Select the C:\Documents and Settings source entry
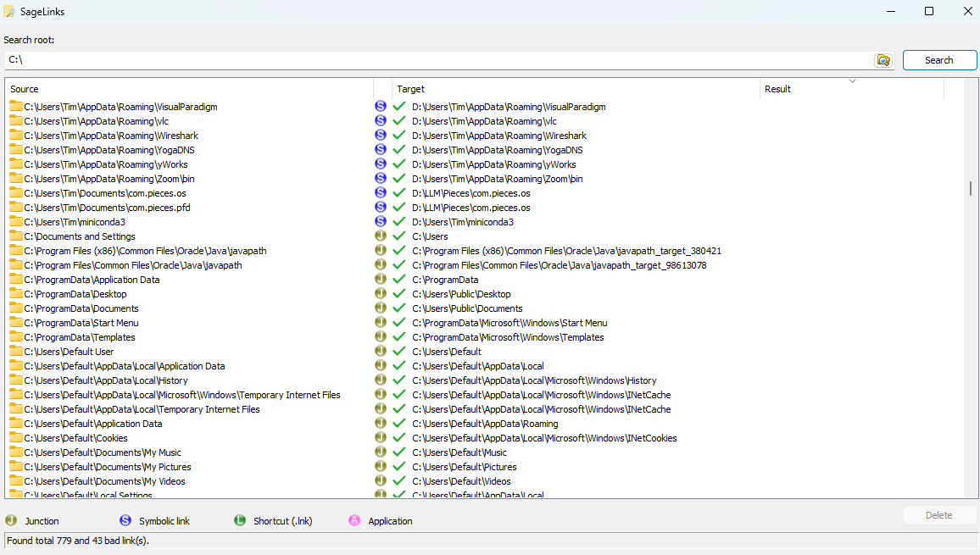This screenshot has height=555, width=980. [80, 236]
